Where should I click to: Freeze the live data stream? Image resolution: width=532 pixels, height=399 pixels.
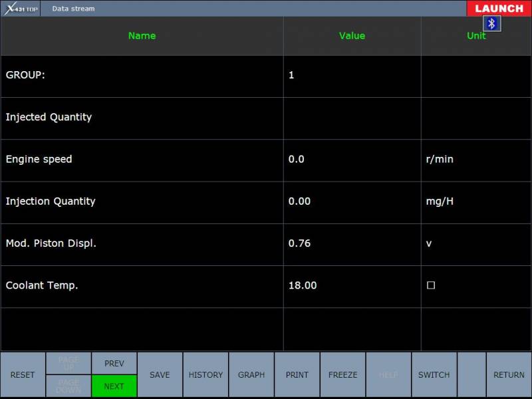click(x=342, y=375)
